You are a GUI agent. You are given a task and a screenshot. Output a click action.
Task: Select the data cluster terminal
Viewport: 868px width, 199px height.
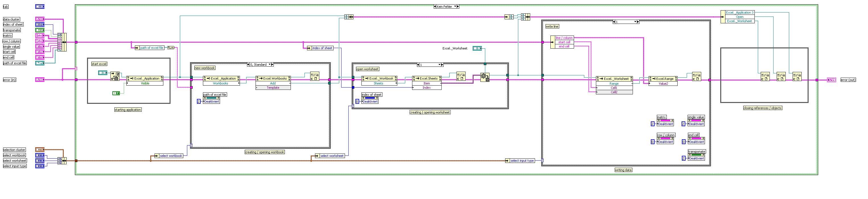[x=40, y=19]
